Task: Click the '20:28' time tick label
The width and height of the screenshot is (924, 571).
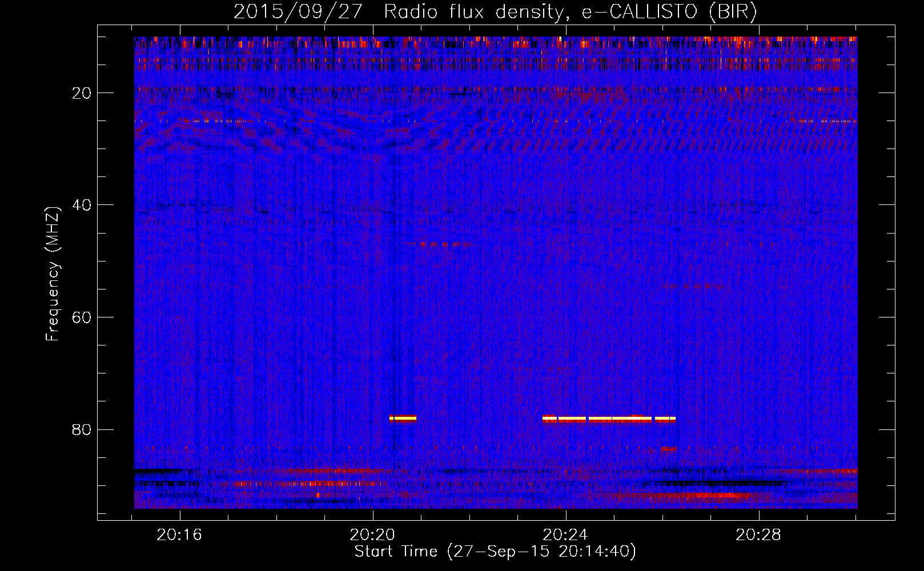Action: click(x=758, y=535)
